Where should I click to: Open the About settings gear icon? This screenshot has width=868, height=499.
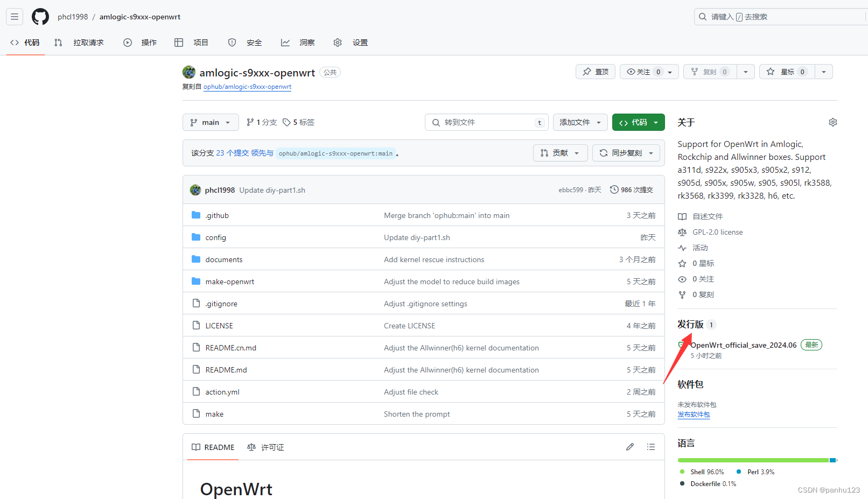click(x=832, y=122)
